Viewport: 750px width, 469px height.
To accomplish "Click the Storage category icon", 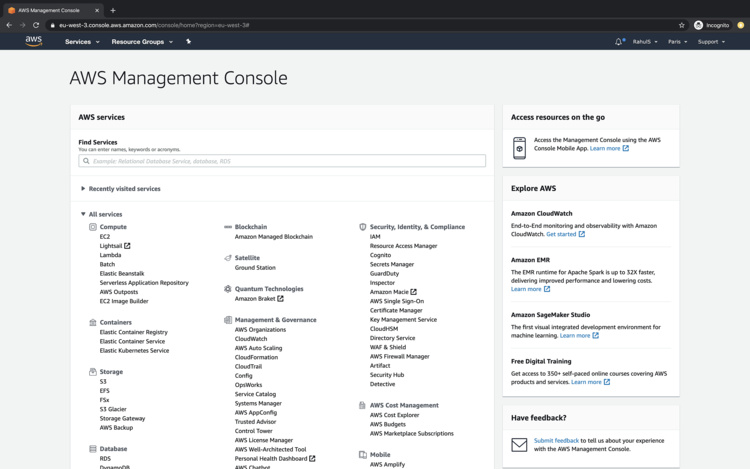I will 93,372.
